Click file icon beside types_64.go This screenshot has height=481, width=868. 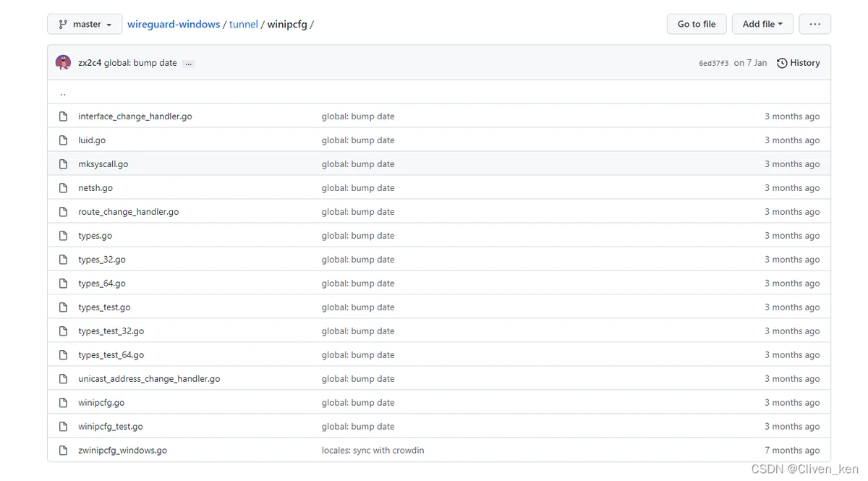coord(64,284)
